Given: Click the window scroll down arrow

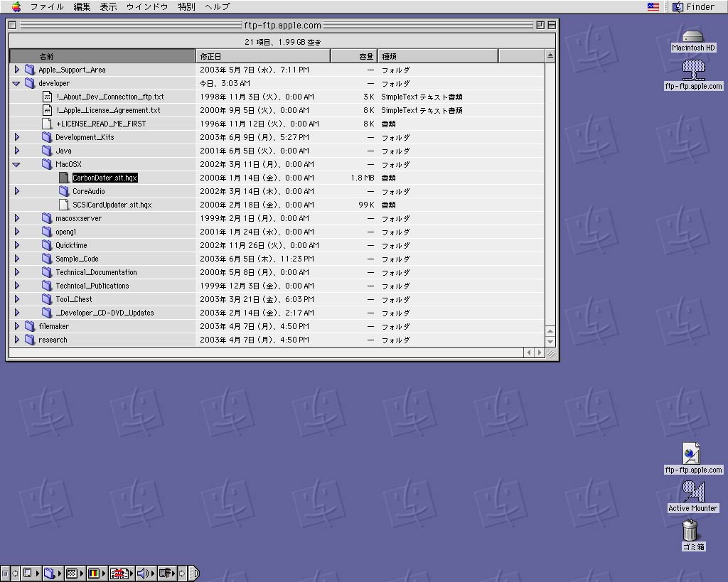Looking at the screenshot, I should click(550, 342).
